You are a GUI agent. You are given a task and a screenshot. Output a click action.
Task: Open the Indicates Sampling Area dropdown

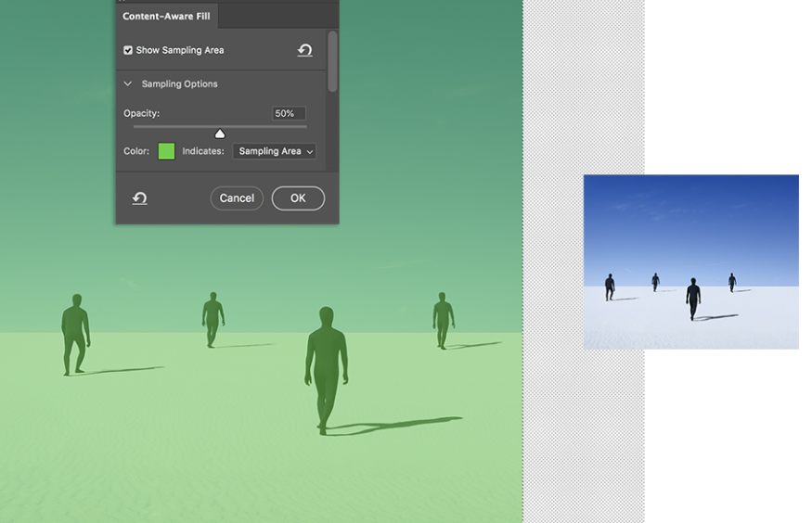275,151
